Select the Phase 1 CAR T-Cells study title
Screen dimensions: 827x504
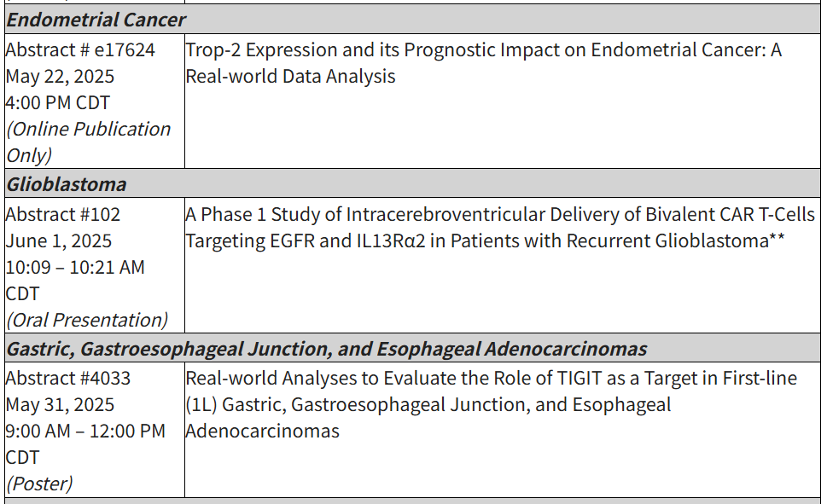click(500, 227)
